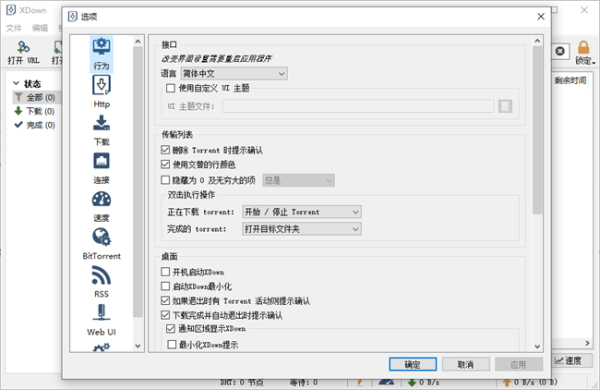Click the UI 主题文件 path input field
This screenshot has height=390, width=600.
pos(358,106)
